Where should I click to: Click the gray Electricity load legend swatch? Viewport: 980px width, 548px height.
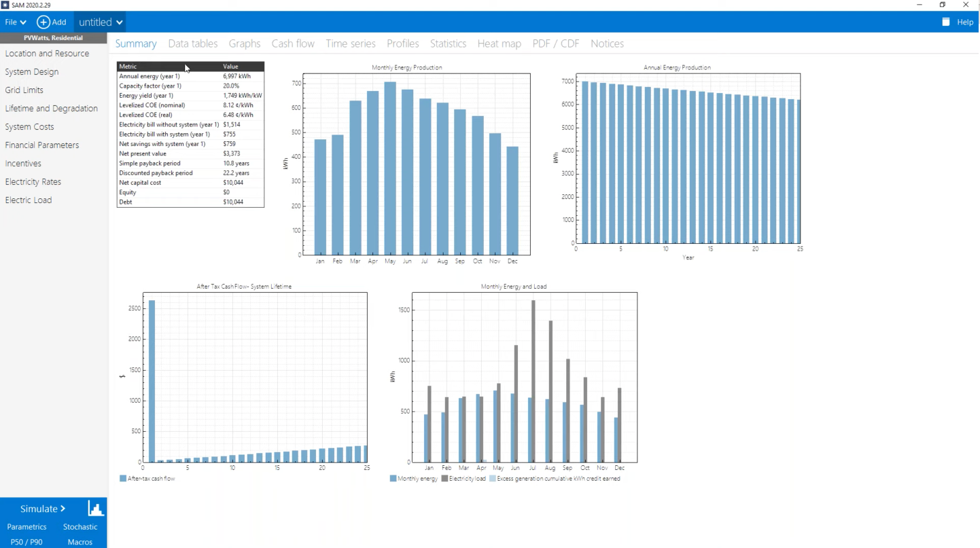(x=445, y=479)
